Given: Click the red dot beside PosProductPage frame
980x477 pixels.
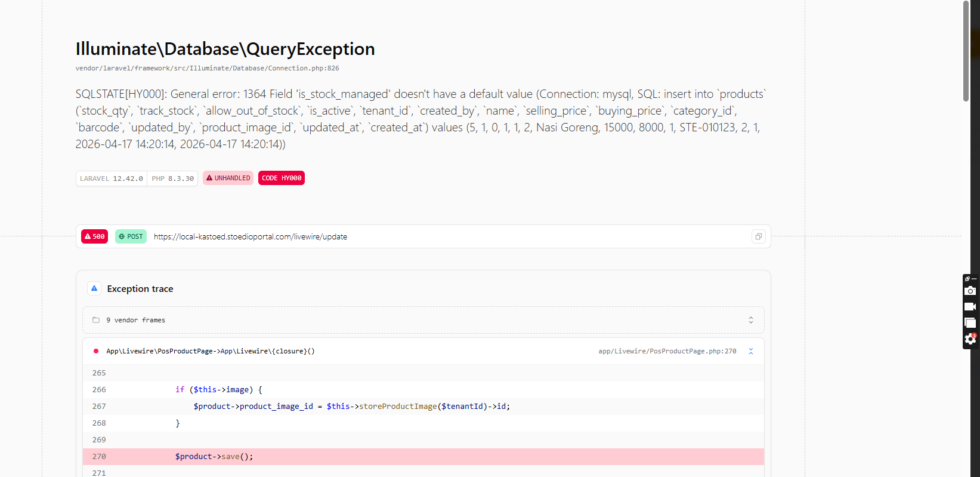Looking at the screenshot, I should (x=95, y=351).
